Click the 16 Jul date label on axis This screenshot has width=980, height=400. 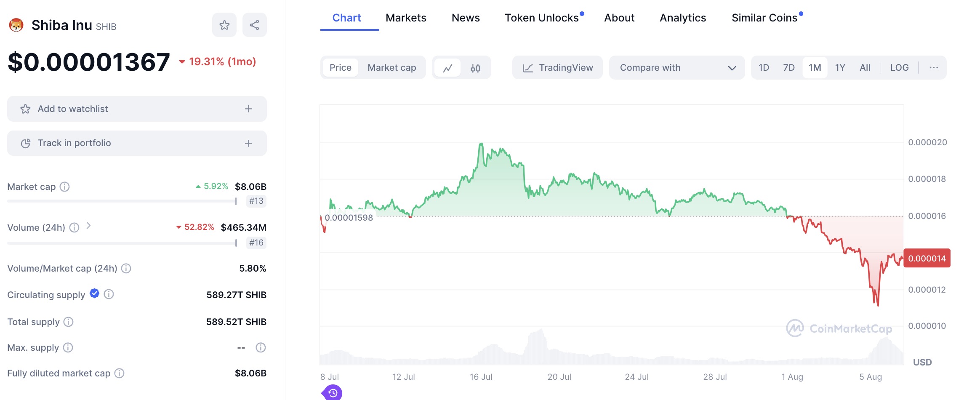click(481, 377)
